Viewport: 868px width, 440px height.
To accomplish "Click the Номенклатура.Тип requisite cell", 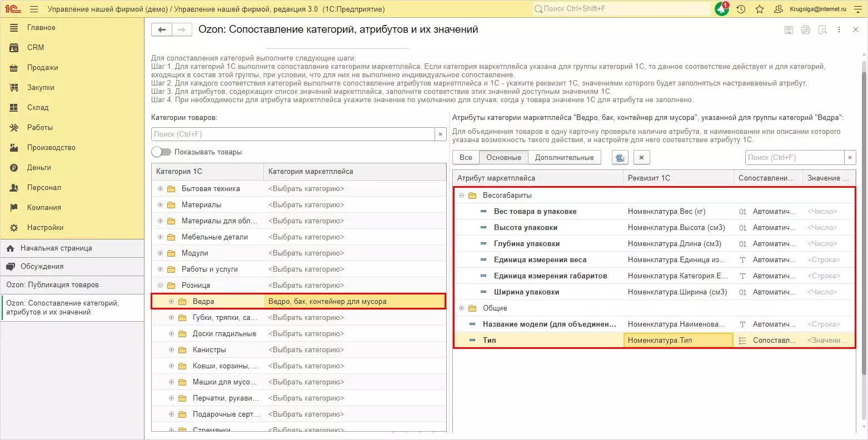I will pos(679,341).
